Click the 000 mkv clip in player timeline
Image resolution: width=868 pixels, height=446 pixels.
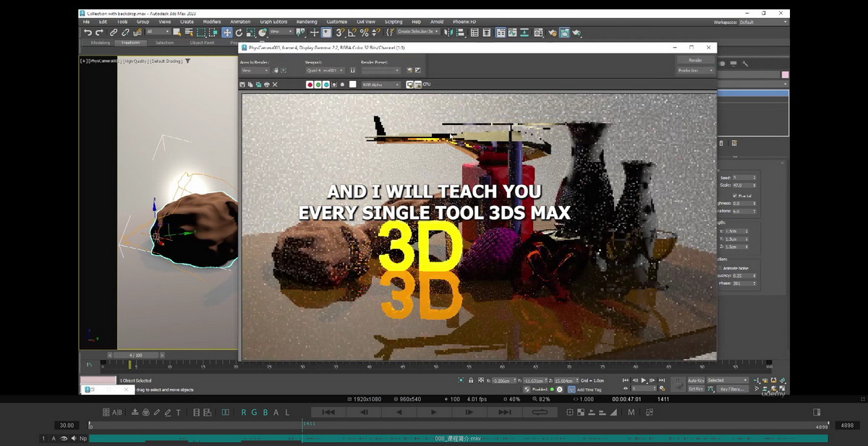click(x=458, y=438)
